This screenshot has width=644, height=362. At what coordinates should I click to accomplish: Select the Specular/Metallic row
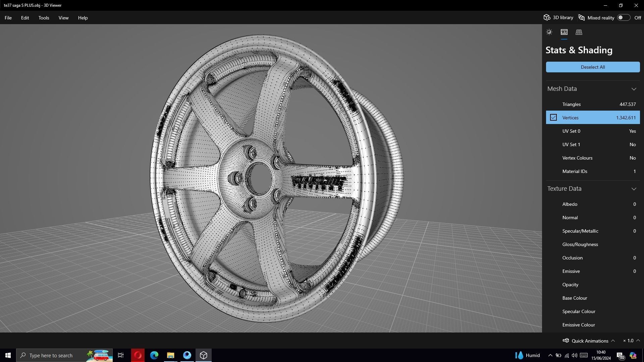tap(593, 231)
